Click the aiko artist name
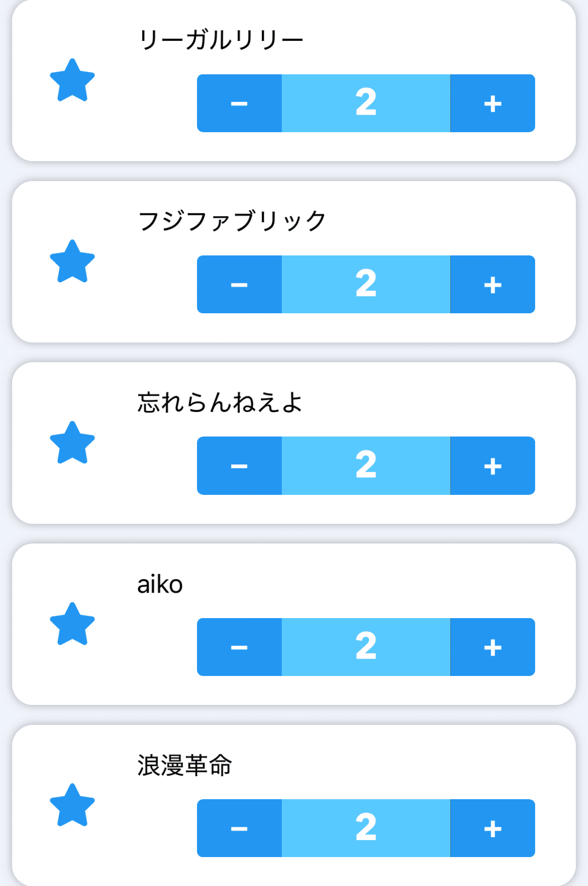 [x=160, y=584]
